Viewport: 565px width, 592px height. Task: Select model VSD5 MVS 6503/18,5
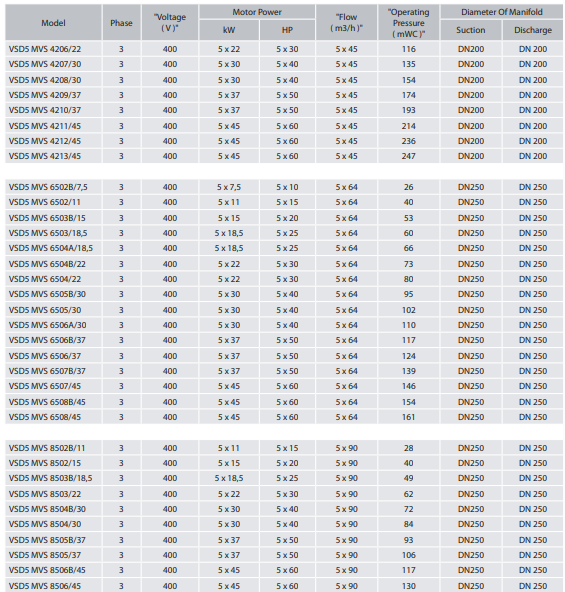tap(48, 233)
